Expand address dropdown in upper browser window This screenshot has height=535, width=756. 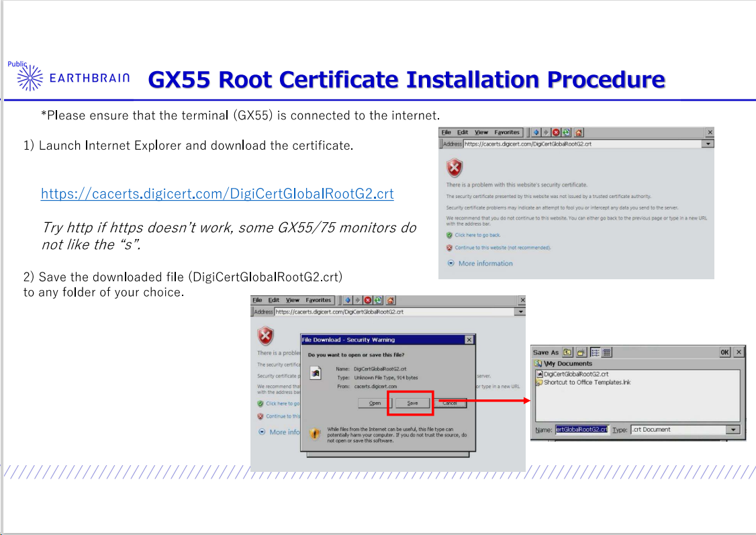pos(708,144)
